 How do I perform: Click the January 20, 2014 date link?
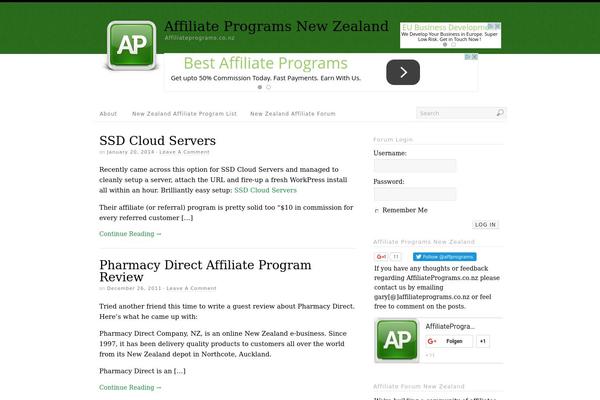point(130,152)
